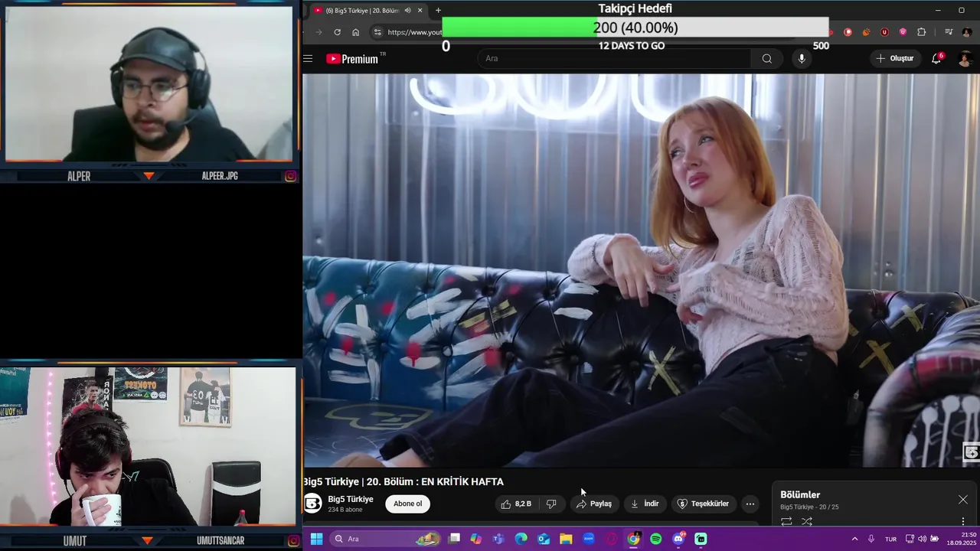The width and height of the screenshot is (980, 551).
Task: Open Windows Start menu
Action: 316,539
